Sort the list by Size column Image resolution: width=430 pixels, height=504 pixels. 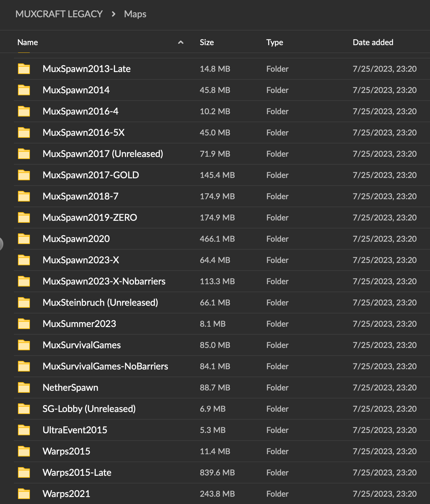207,42
